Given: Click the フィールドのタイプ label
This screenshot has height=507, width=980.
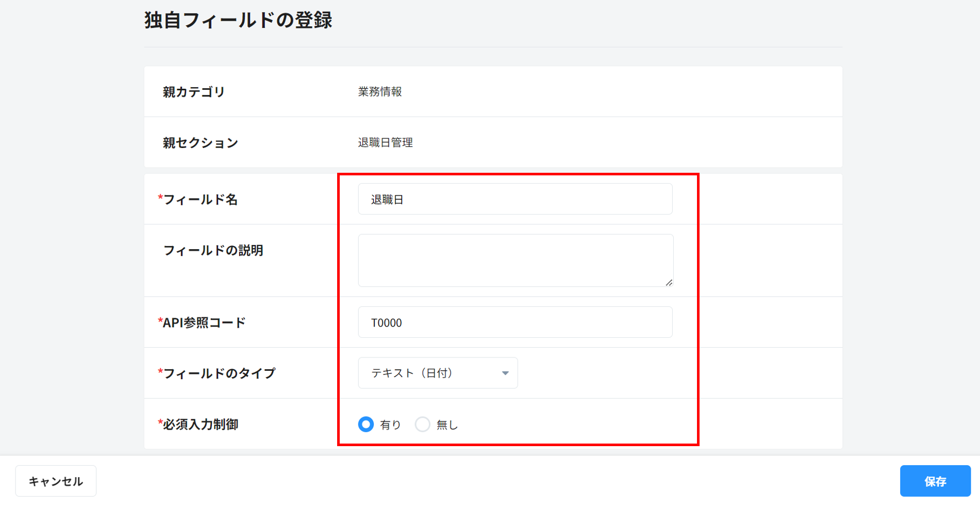Looking at the screenshot, I should pyautogui.click(x=219, y=373).
